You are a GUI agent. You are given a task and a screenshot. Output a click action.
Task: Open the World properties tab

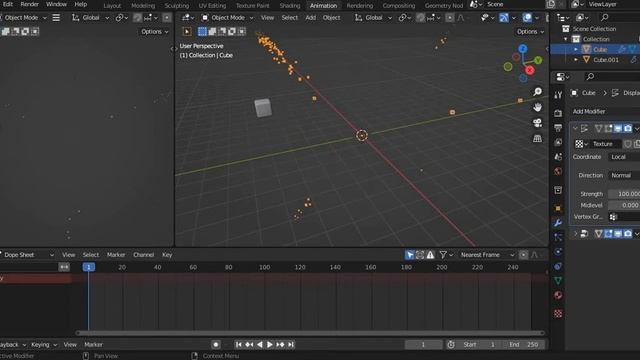(558, 171)
